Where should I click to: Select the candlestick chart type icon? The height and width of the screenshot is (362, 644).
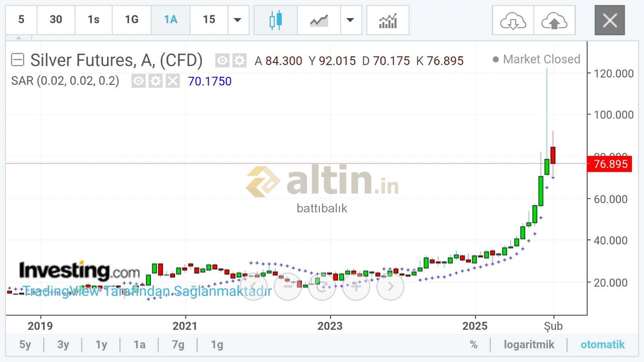click(x=276, y=20)
